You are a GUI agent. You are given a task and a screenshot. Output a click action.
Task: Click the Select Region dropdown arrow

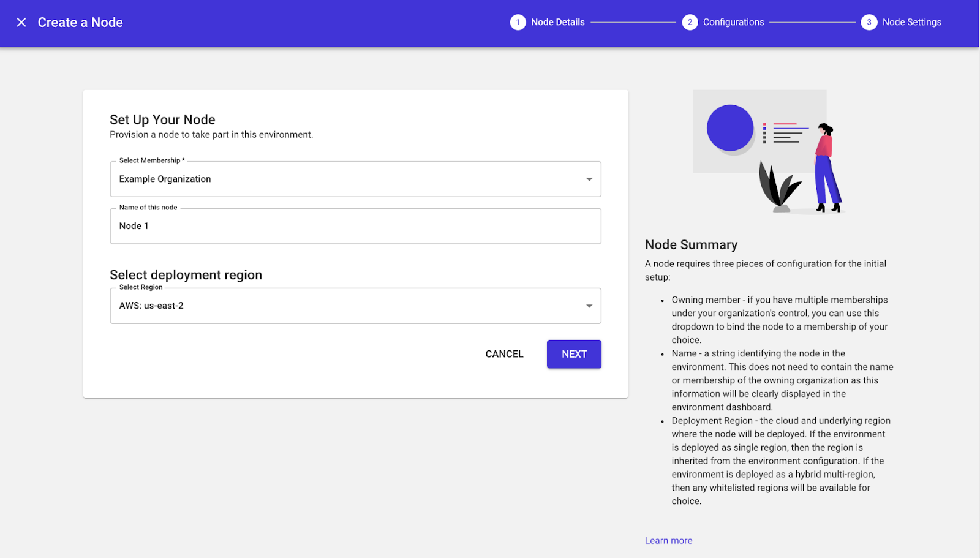589,305
